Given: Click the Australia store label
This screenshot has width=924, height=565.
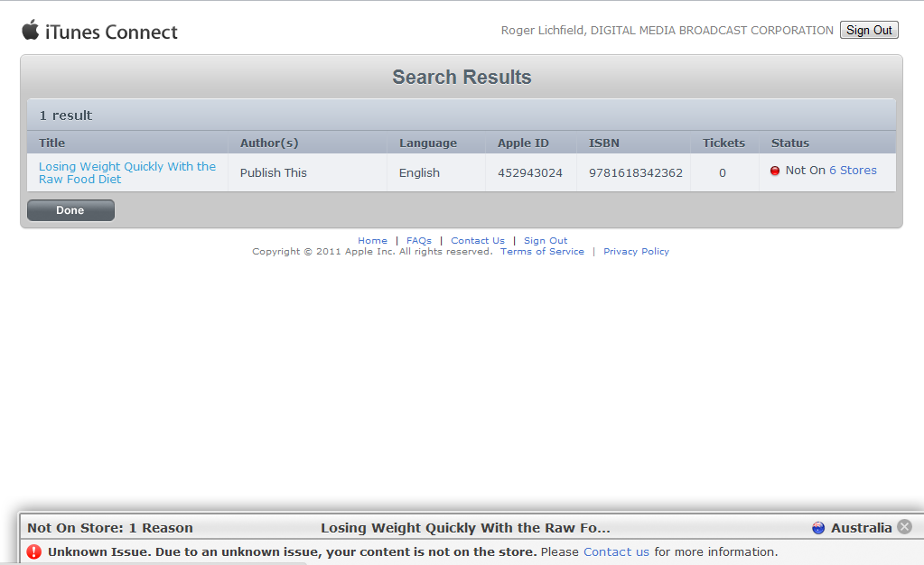Looking at the screenshot, I should [862, 528].
